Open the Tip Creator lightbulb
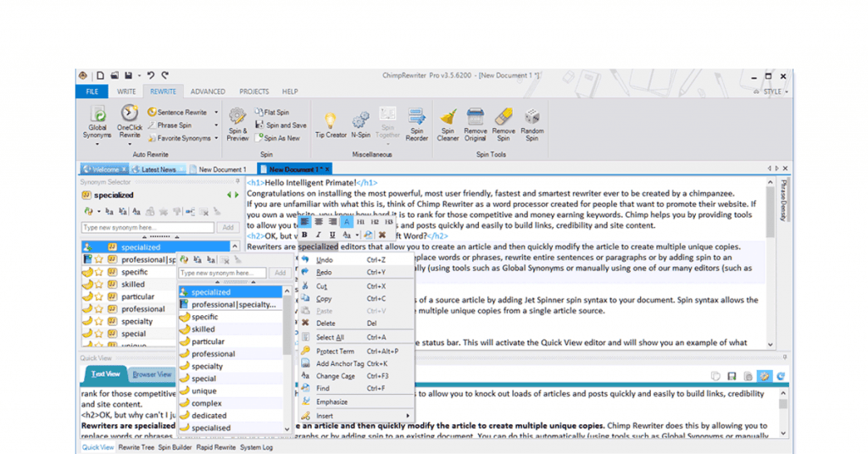Image resolution: width=868 pixels, height=454 pixels. click(x=331, y=125)
